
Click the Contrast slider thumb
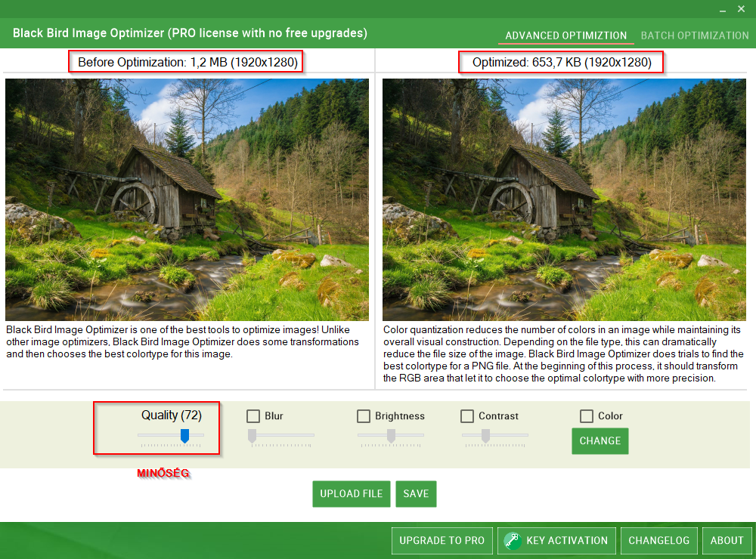485,436
